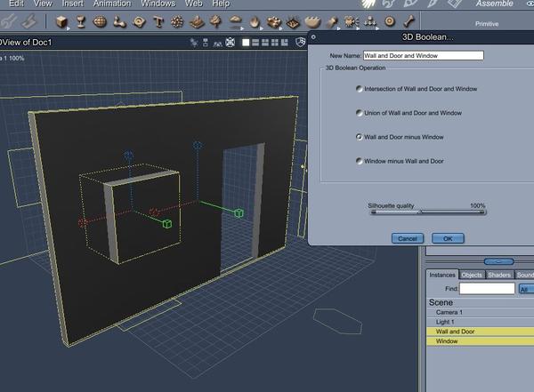
Task: Click the single-pane view layout icon
Action: 246,43
